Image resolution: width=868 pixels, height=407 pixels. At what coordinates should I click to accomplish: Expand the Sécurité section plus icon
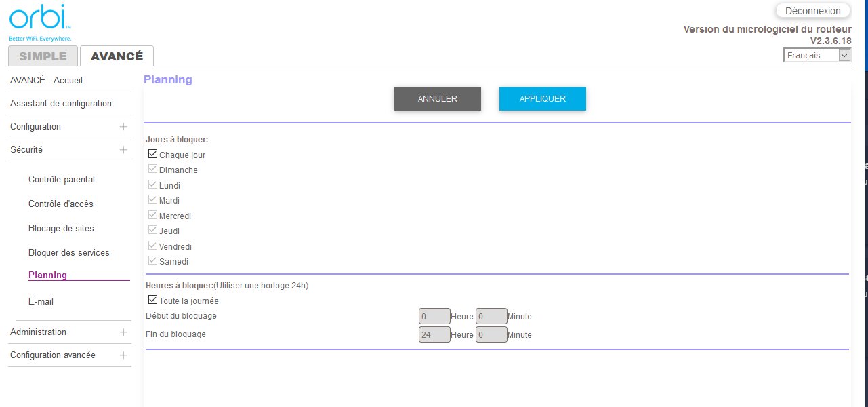point(123,150)
